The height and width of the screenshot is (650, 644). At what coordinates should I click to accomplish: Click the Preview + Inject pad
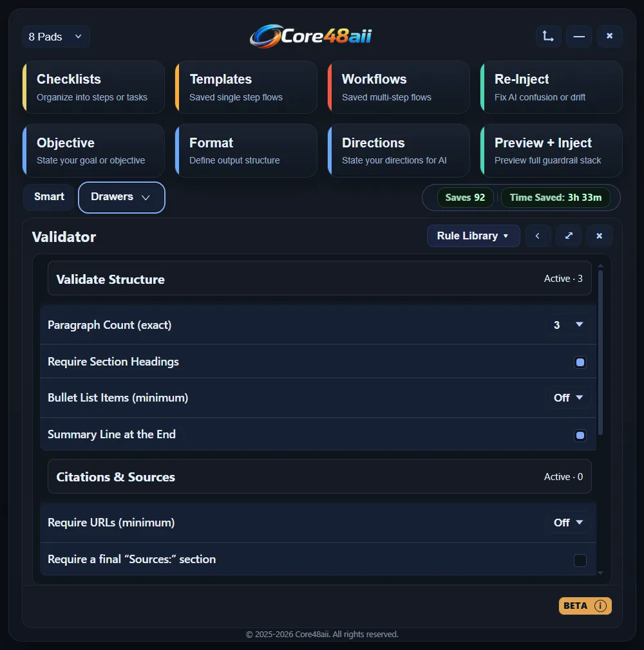pos(553,151)
